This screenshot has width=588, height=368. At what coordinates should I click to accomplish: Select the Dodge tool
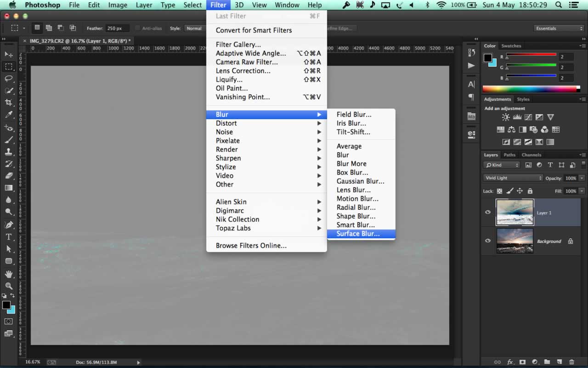(8, 212)
